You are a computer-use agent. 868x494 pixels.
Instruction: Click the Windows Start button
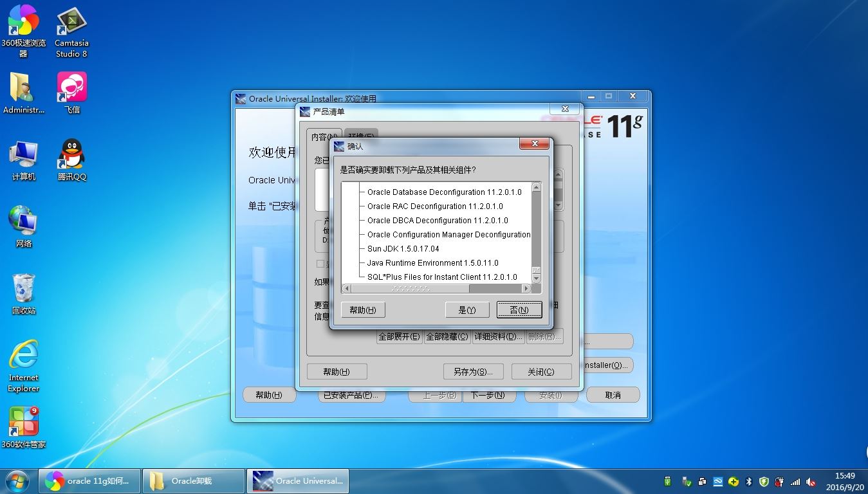pyautogui.click(x=17, y=480)
